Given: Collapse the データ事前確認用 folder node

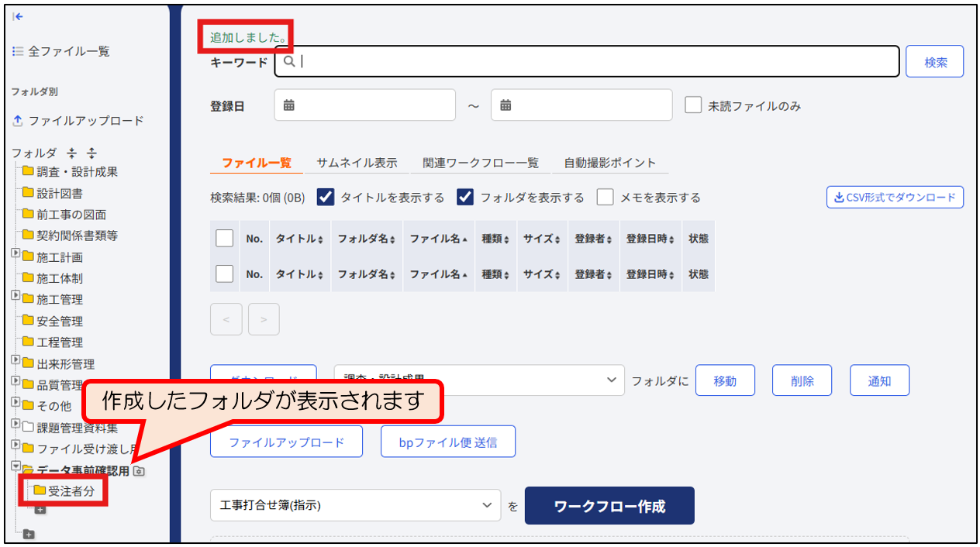Looking at the screenshot, I should tap(16, 466).
